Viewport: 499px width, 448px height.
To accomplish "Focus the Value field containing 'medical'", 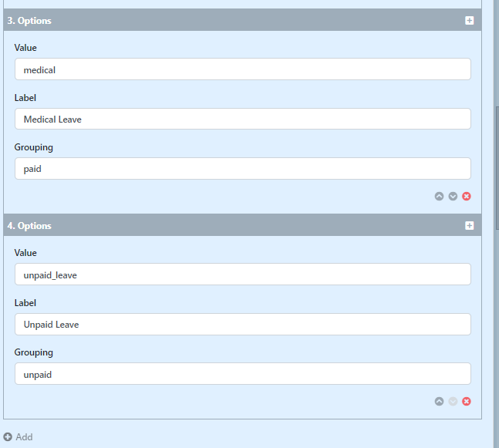I will tap(242, 69).
